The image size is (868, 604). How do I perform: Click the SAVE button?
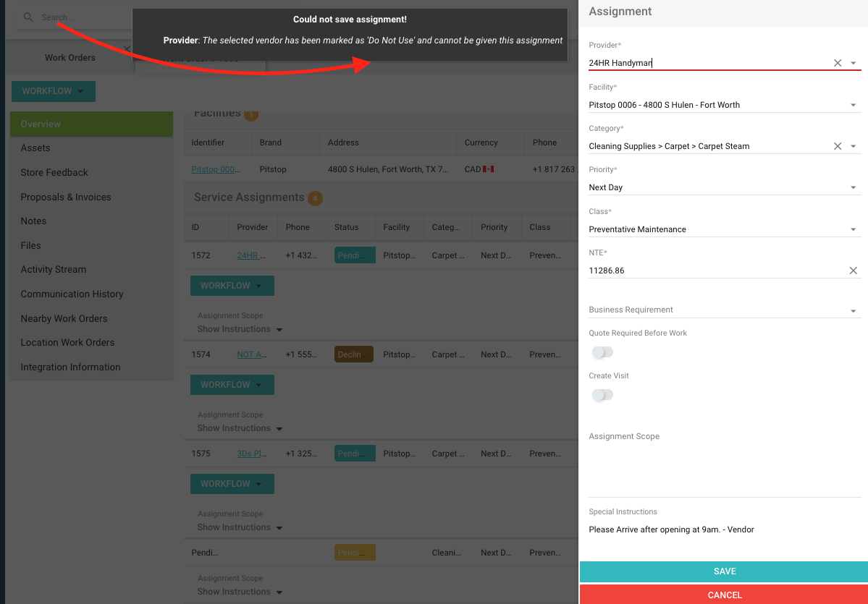click(x=724, y=571)
